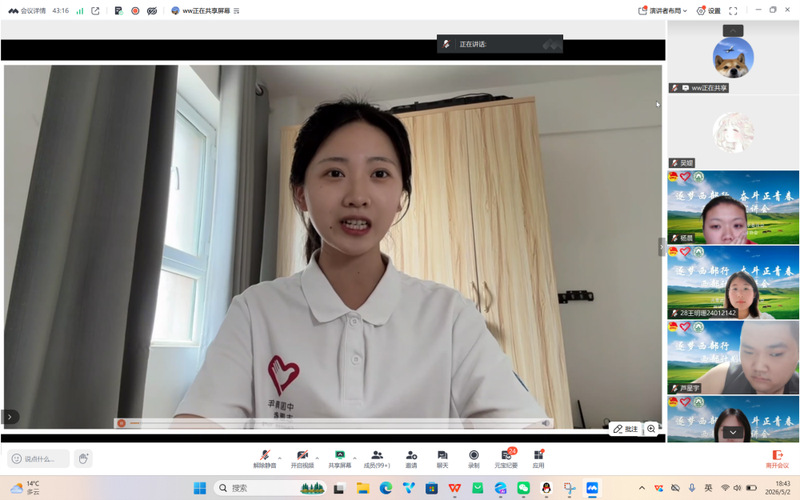Image resolution: width=800 pixels, height=500 pixels.
Task: Turn on the camera video
Action: tap(302, 458)
